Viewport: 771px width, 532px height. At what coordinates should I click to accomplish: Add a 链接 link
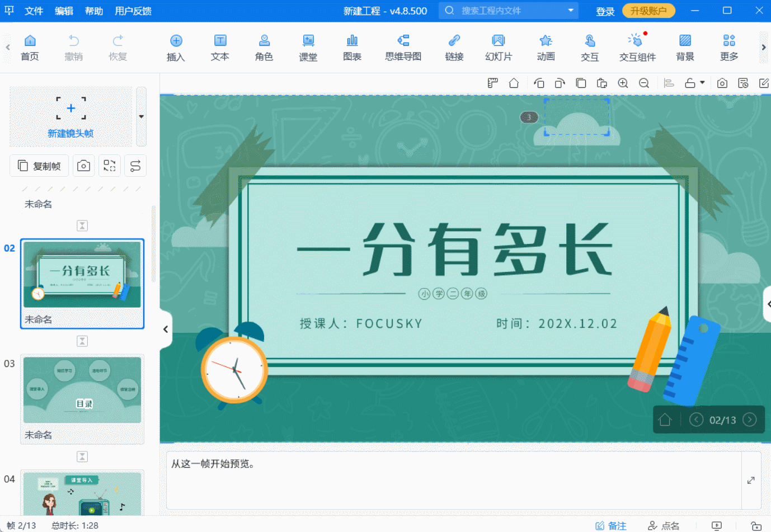tap(454, 48)
